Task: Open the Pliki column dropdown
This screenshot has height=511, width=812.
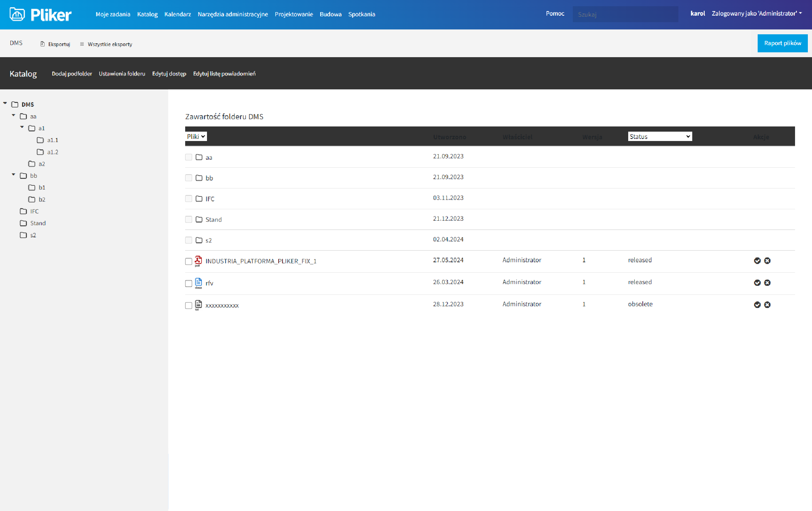Action: click(196, 136)
